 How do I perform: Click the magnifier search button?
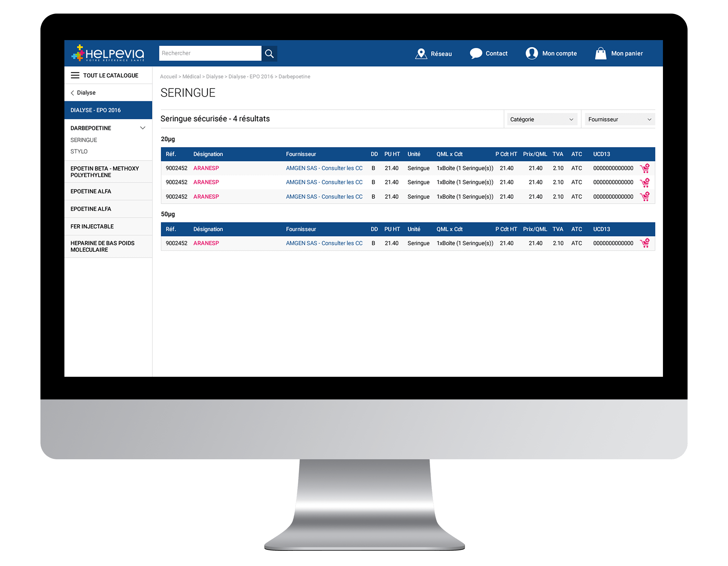[269, 53]
